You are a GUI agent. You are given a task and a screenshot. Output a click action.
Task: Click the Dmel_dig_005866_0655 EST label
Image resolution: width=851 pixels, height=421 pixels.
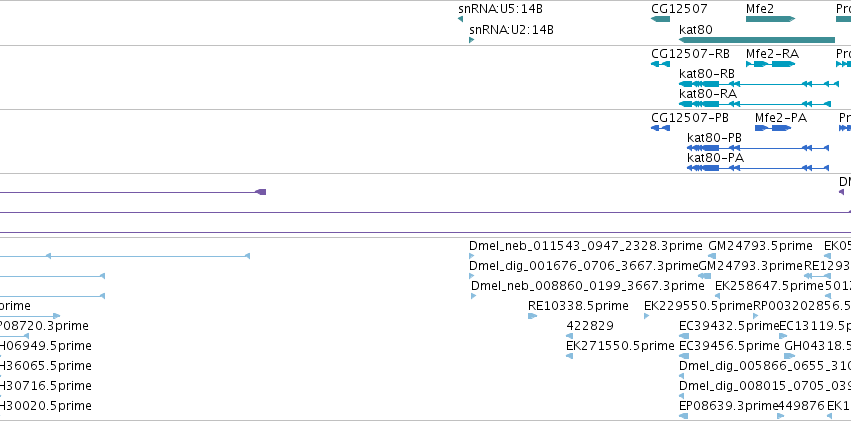[765, 366]
